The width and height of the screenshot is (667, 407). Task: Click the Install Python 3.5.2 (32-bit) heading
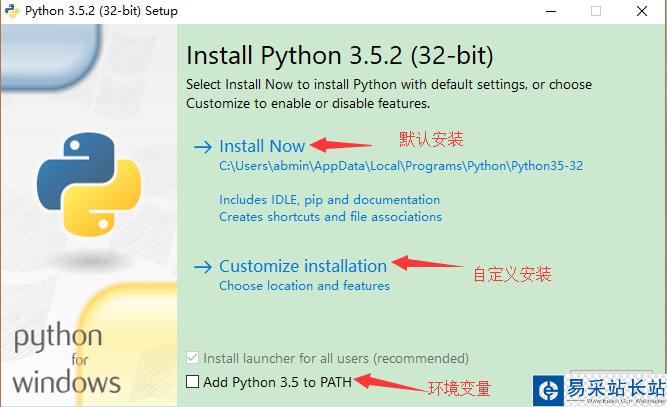(x=340, y=54)
